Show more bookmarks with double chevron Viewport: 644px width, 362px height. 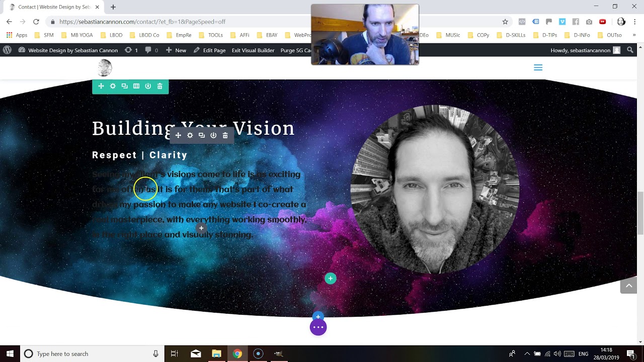(x=634, y=35)
